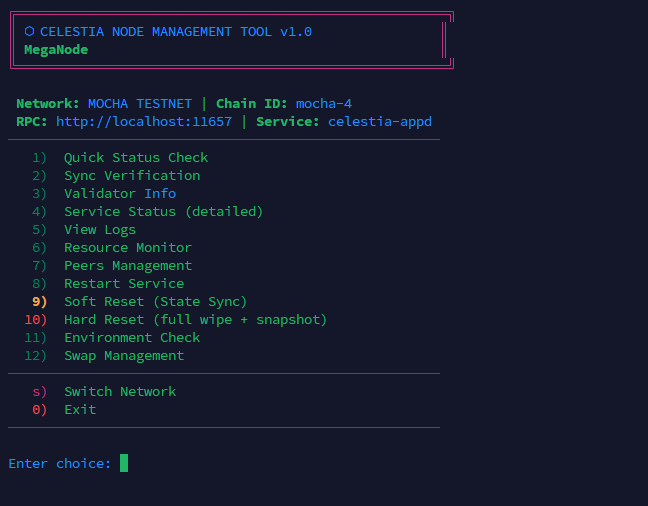
Task: Click the Enter choice input cursor
Action: [x=124, y=463]
